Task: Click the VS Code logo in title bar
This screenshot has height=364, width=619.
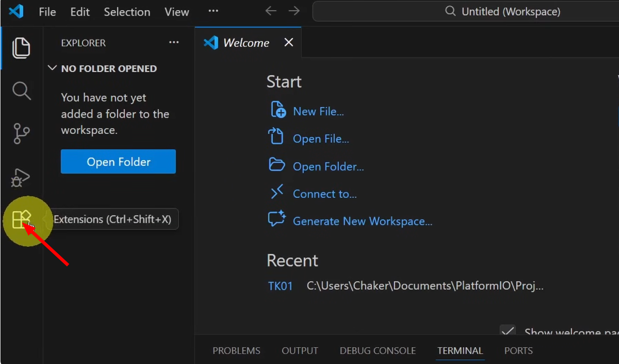Action: pyautogui.click(x=16, y=11)
